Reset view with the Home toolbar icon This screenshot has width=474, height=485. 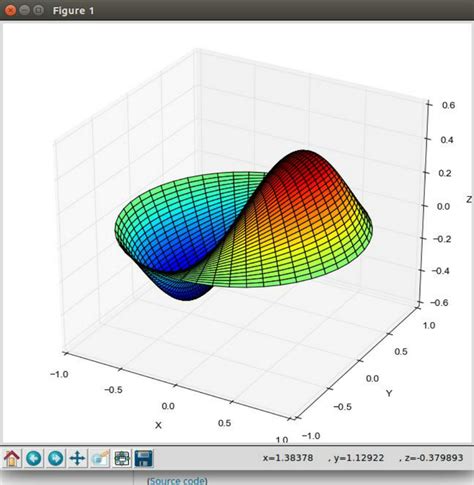tap(12, 458)
